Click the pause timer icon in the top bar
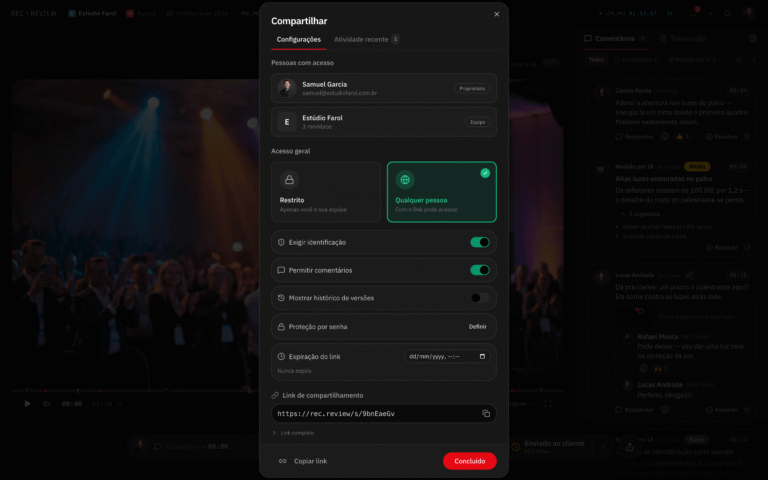Screen dimensions: 768x480 [670, 13]
